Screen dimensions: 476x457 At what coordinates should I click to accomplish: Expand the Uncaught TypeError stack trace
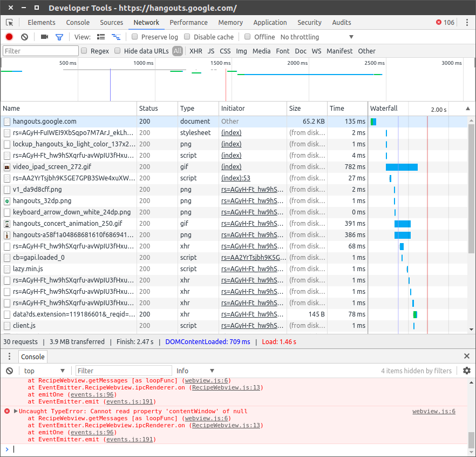coord(16,411)
